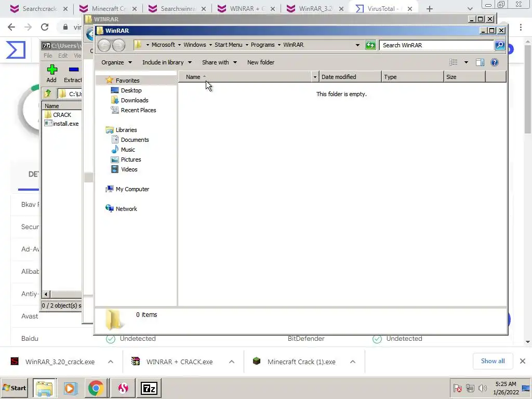Image resolution: width=532 pixels, height=399 pixels.
Task: Sort by the Size column header
Action: 464,77
